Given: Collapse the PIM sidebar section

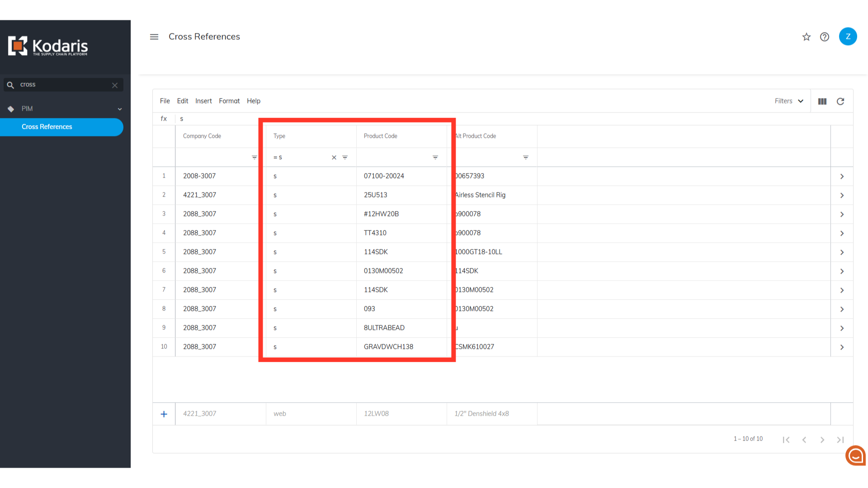Looking at the screenshot, I should [120, 109].
